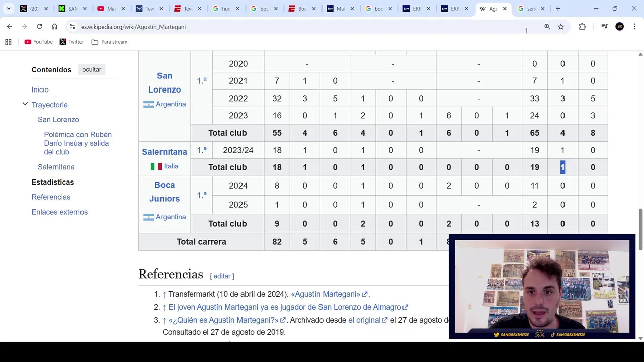This screenshot has height=362, width=644.
Task: Open «¿Quién es Agustín Martegani?» reference
Action: coord(227,320)
